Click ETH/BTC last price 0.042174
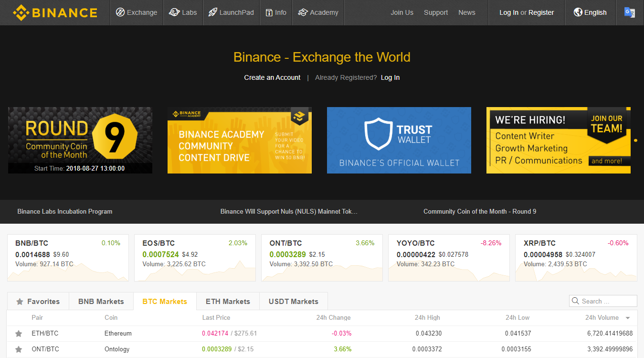The image size is (644, 358). point(216,333)
